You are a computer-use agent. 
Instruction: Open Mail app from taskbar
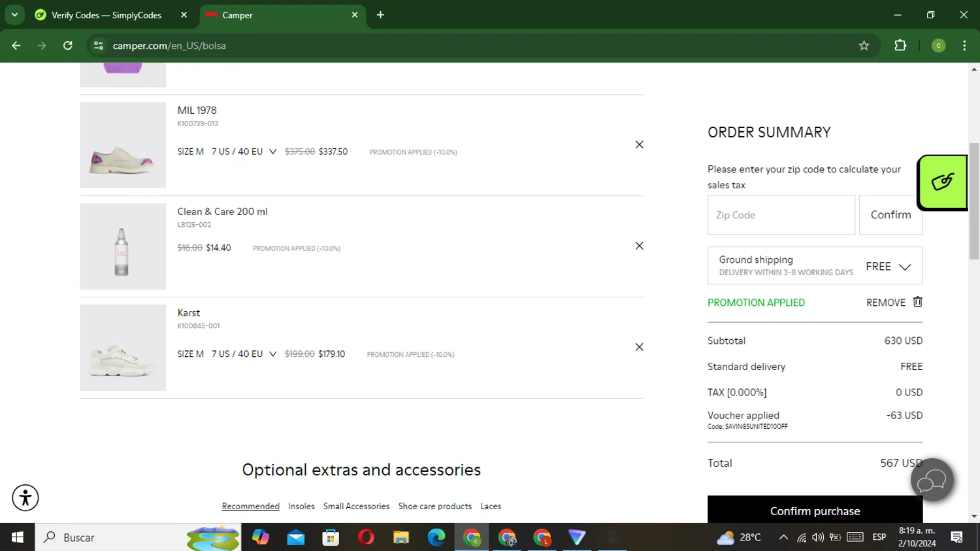(295, 537)
